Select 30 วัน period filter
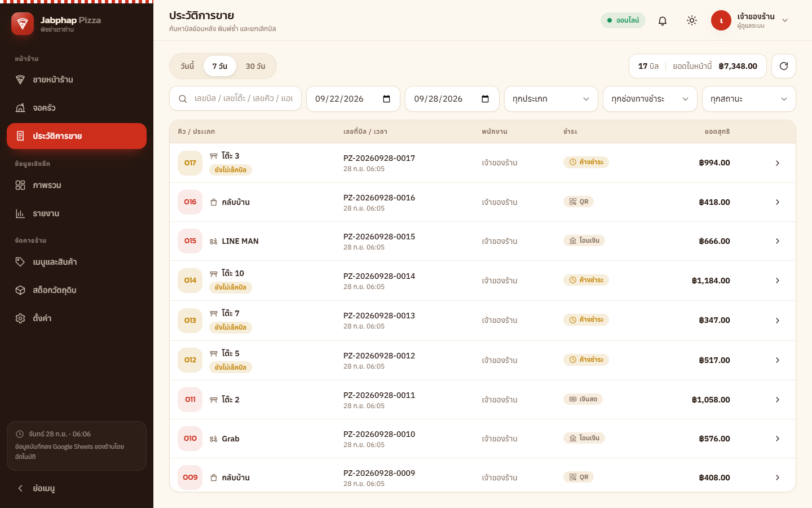The height and width of the screenshot is (508, 812). (x=255, y=66)
